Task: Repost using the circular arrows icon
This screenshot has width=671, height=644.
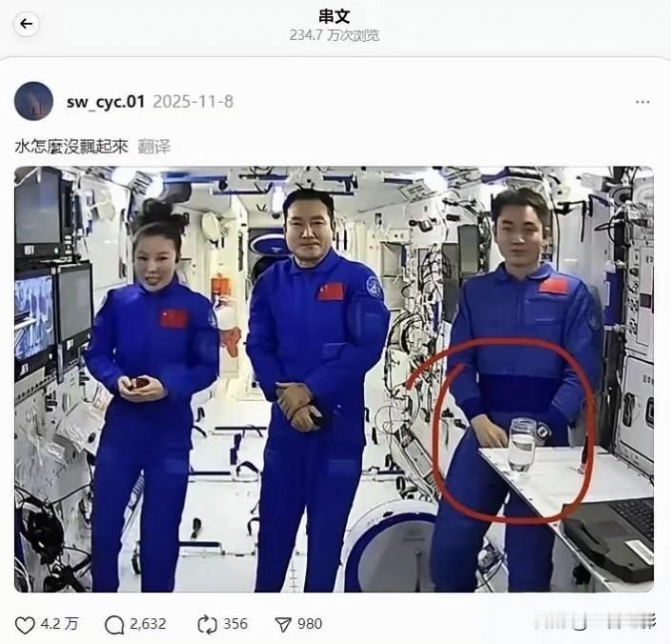Action: pyautogui.click(x=208, y=625)
